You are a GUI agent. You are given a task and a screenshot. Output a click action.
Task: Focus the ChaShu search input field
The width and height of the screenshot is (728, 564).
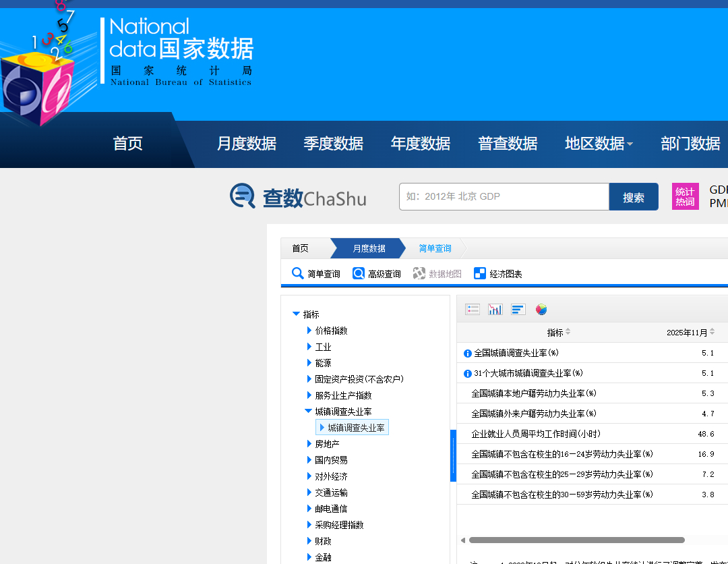(x=504, y=196)
